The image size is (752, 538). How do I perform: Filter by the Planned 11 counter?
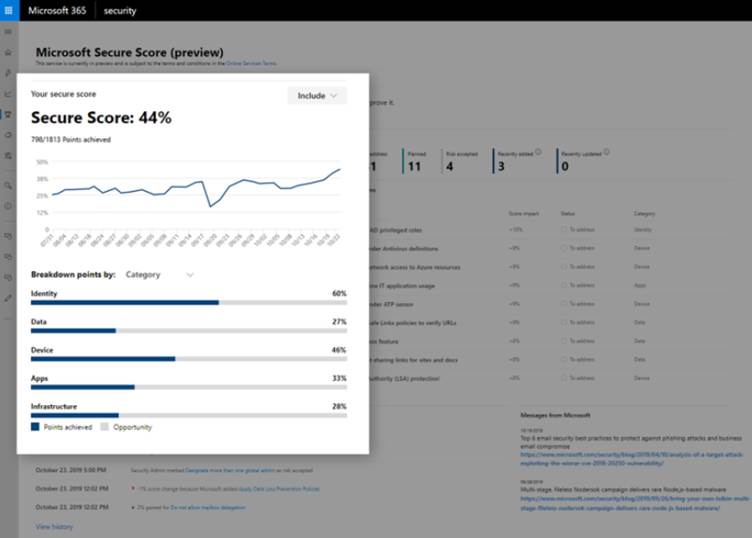click(x=415, y=161)
